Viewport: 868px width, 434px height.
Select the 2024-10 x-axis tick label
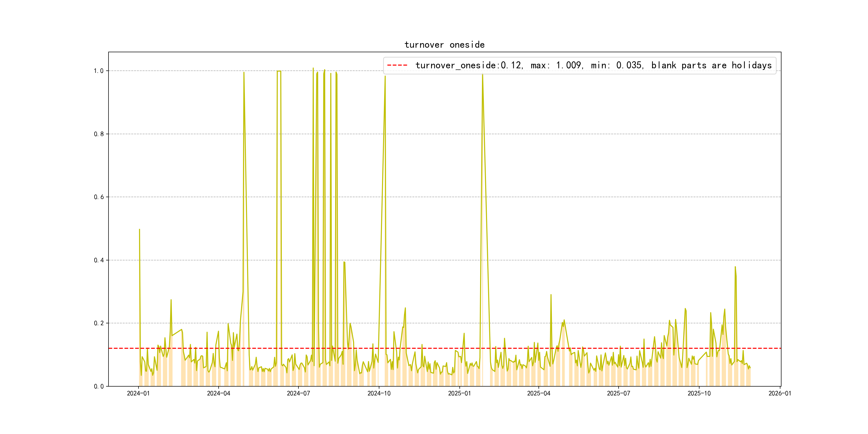(379, 394)
